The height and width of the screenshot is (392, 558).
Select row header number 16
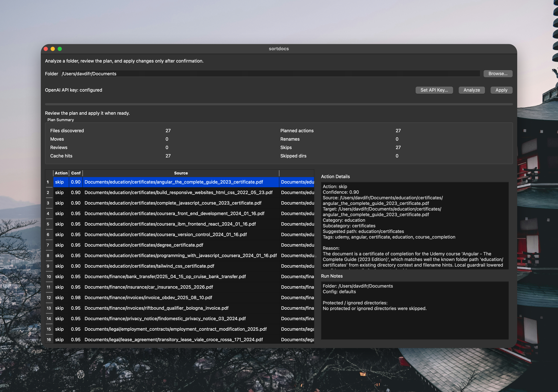49,339
